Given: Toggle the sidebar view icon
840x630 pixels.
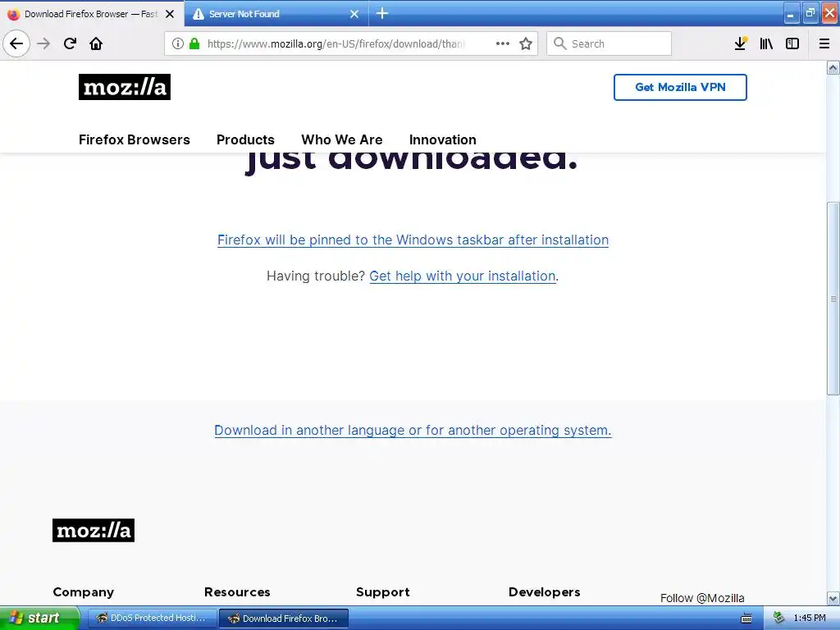Looking at the screenshot, I should [792, 43].
